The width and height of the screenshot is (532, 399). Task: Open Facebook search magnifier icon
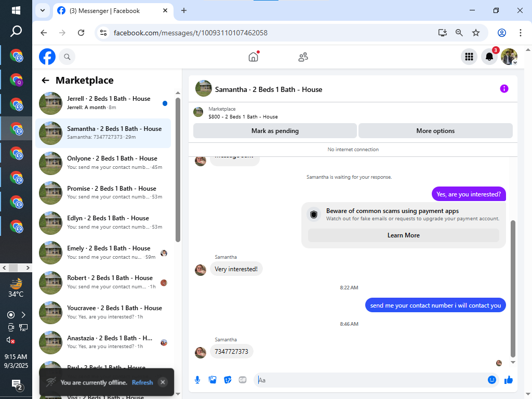tap(67, 57)
